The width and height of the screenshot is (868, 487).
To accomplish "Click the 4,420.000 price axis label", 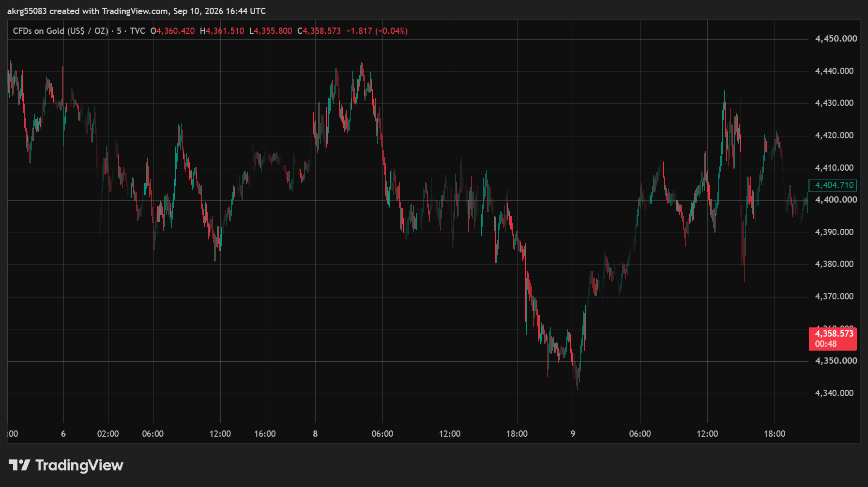I will (834, 135).
